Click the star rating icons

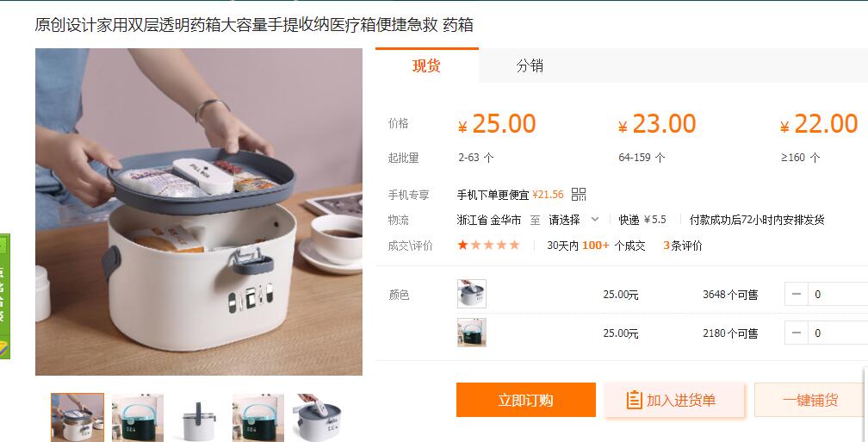point(488,246)
